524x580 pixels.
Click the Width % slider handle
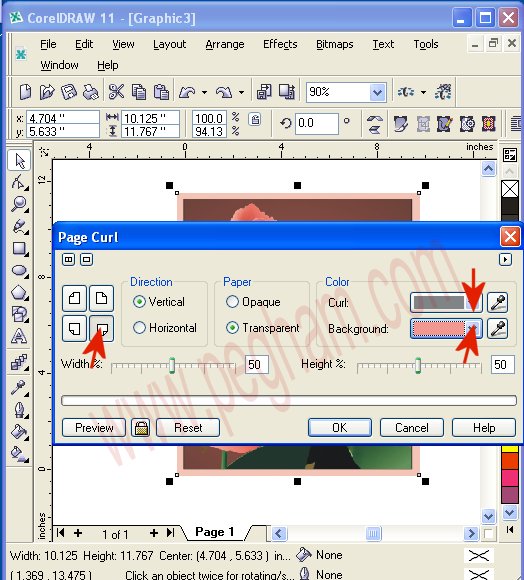(172, 365)
